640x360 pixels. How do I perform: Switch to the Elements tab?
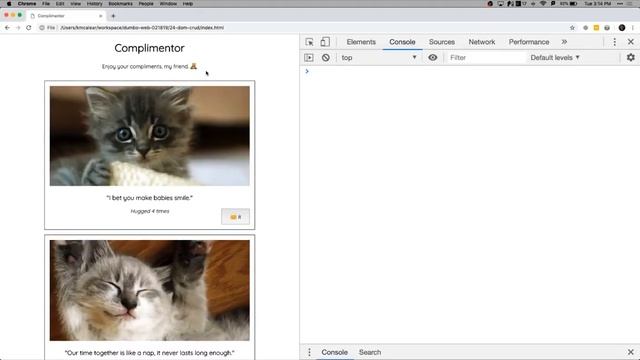(x=361, y=42)
